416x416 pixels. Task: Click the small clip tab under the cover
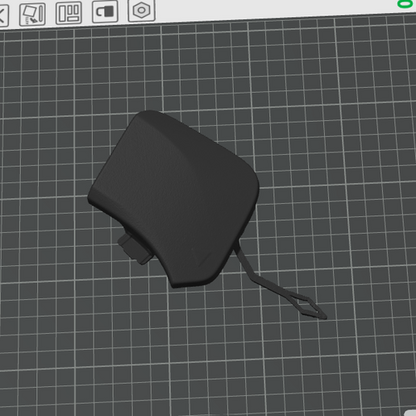click(x=133, y=248)
